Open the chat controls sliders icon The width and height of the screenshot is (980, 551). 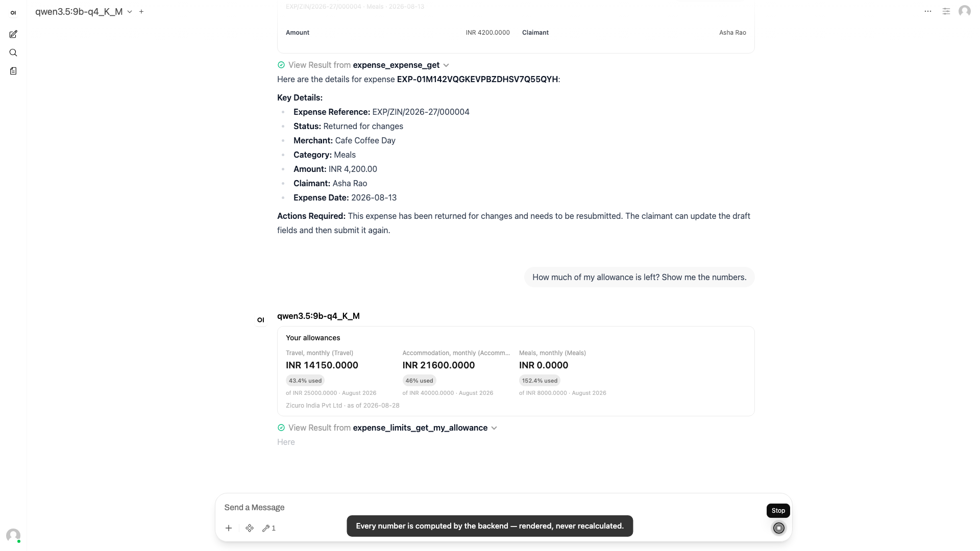pos(946,11)
